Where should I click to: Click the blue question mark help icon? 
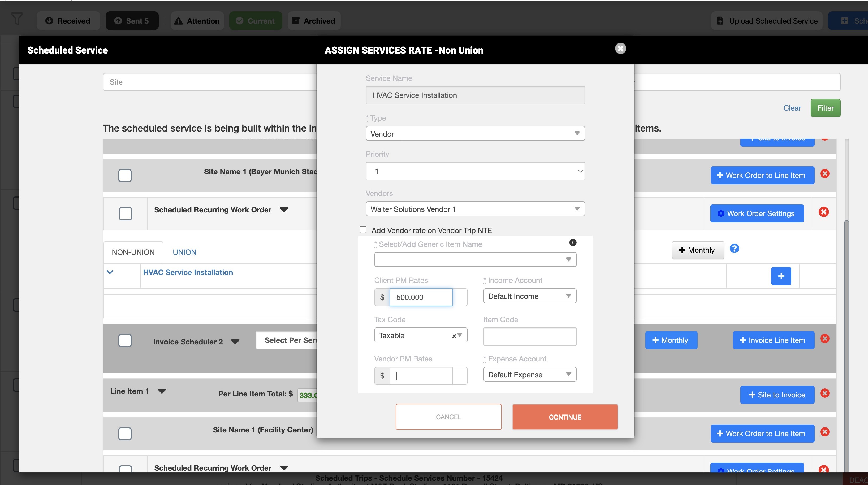click(734, 248)
